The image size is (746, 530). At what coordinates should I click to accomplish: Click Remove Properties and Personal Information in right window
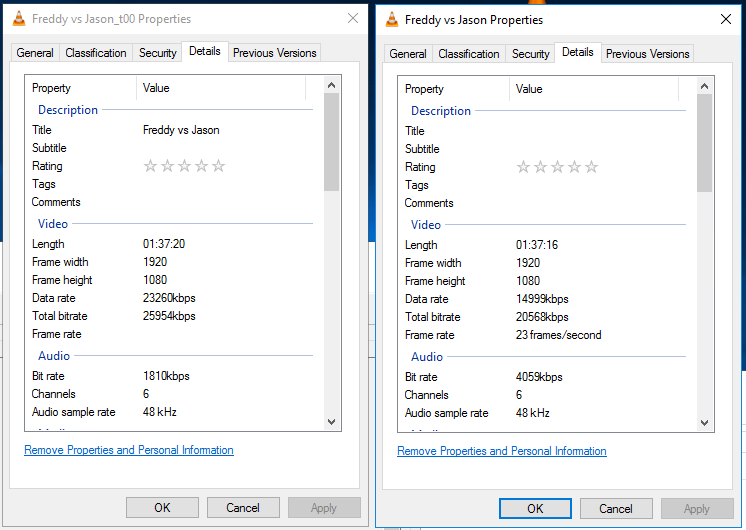click(502, 451)
